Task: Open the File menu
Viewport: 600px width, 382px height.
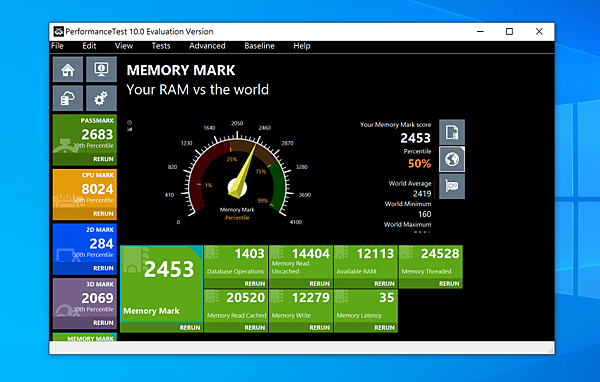Action: (x=57, y=46)
